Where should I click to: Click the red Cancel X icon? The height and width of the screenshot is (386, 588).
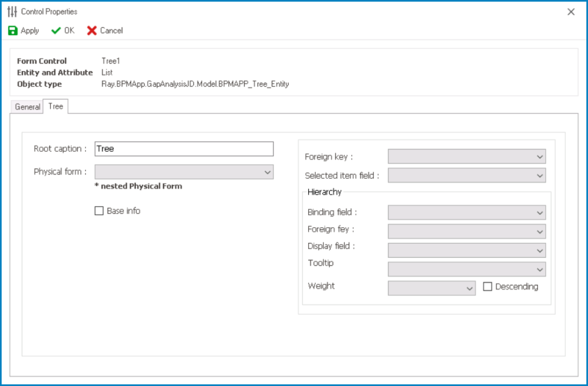92,31
